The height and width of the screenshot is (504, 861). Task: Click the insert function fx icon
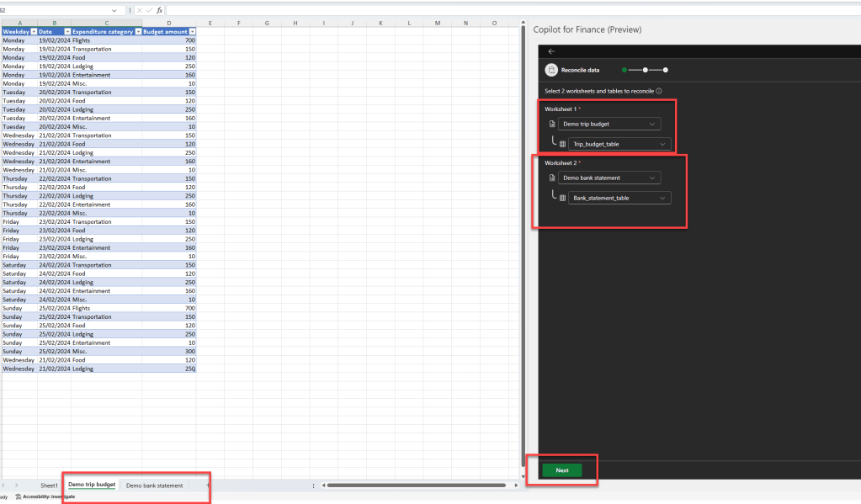pyautogui.click(x=159, y=10)
